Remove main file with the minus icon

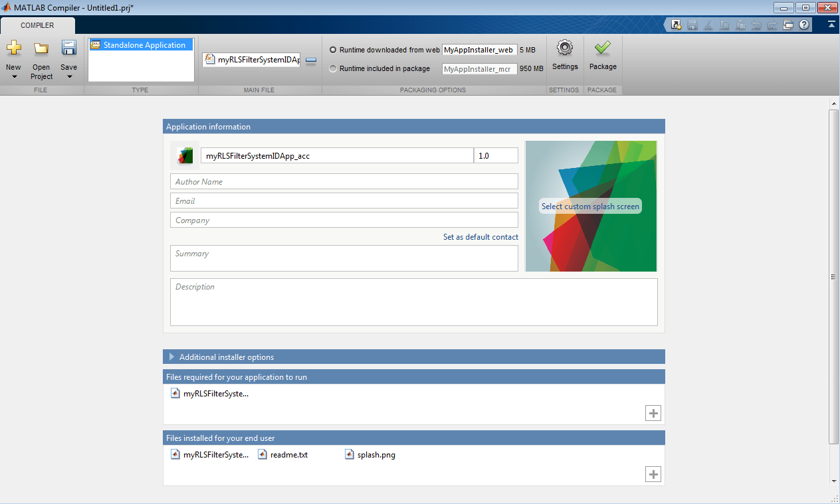(x=311, y=60)
